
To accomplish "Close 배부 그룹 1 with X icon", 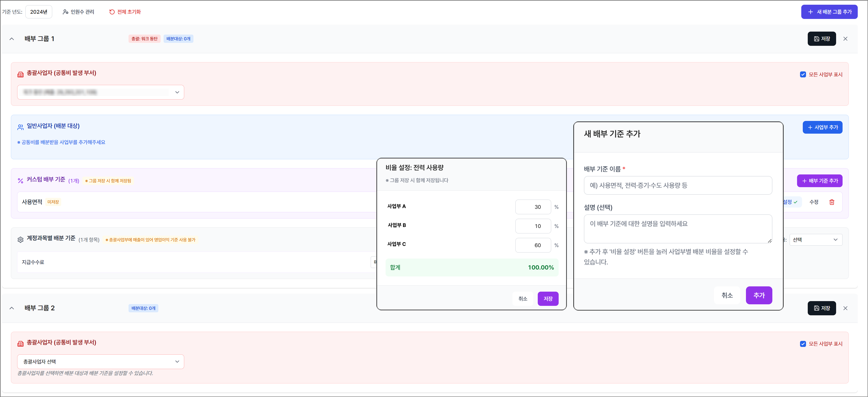I will [x=845, y=39].
